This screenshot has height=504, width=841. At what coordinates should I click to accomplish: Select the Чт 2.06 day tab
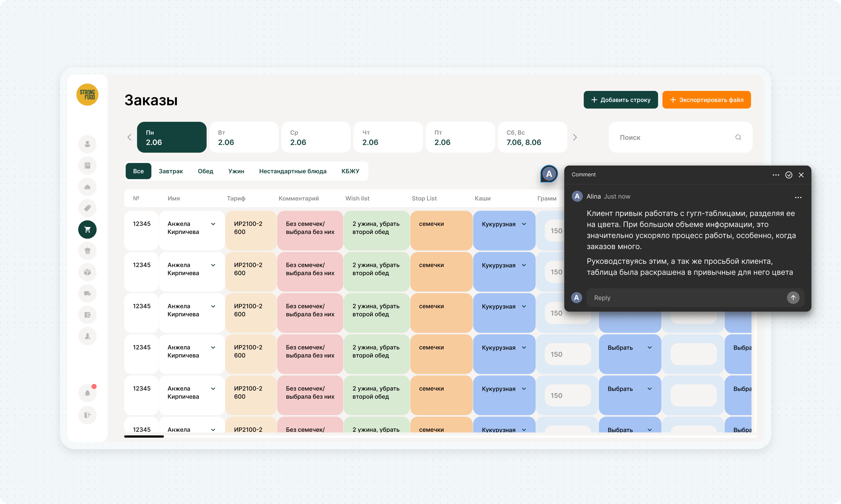click(x=388, y=137)
